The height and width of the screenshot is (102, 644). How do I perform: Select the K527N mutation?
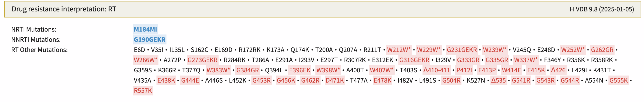point(476,81)
